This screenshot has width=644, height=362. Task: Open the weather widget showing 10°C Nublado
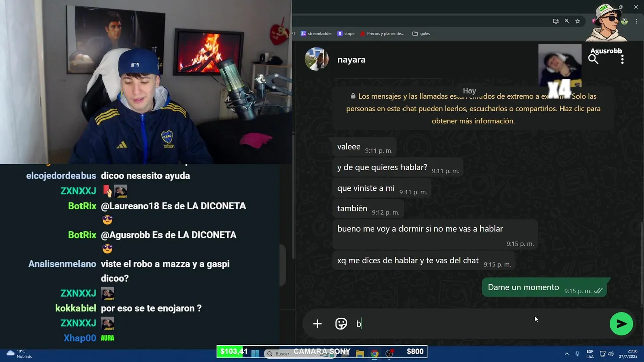click(19, 354)
